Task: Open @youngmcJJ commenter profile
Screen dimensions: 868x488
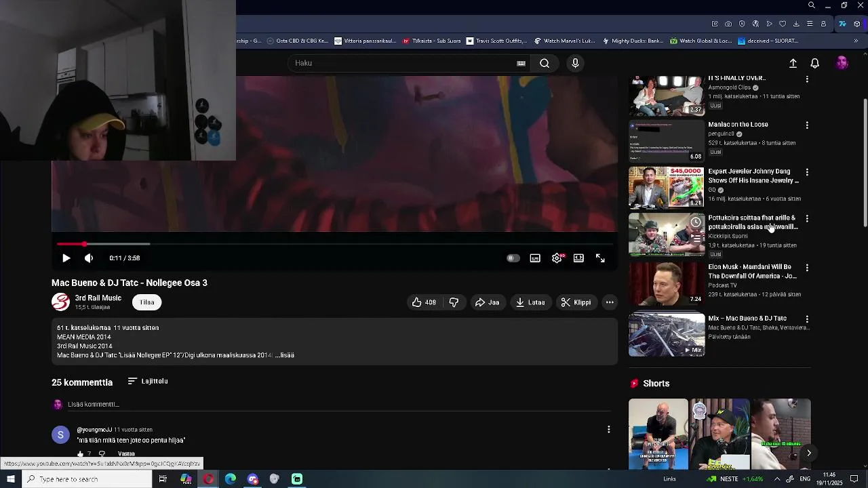Action: [94, 430]
